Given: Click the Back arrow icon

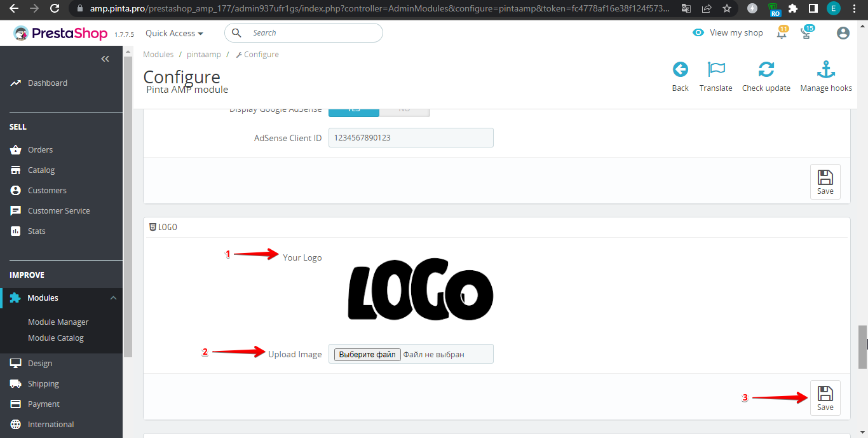Looking at the screenshot, I should [680, 70].
